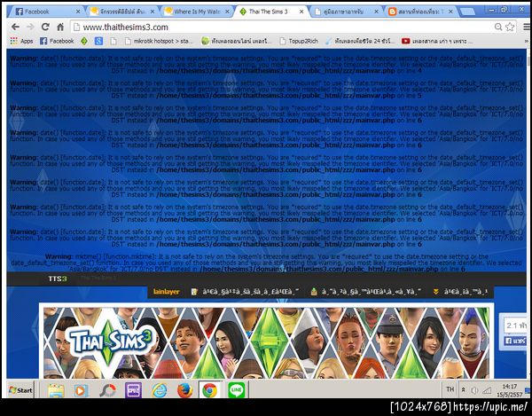
Task: Click the browser back arrow
Action: (x=15, y=27)
